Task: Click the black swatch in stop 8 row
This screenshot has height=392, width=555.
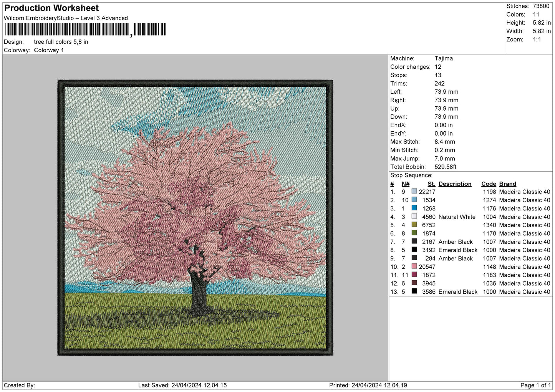Action: 414,250
